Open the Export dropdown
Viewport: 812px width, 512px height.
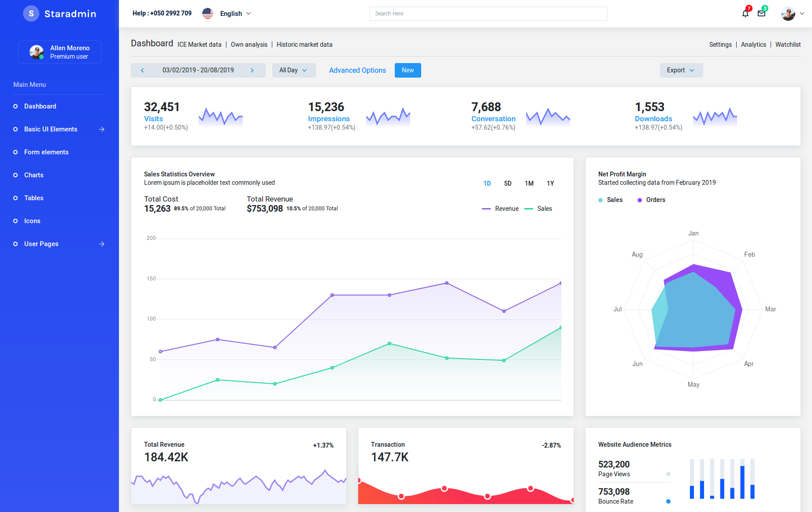(x=681, y=70)
